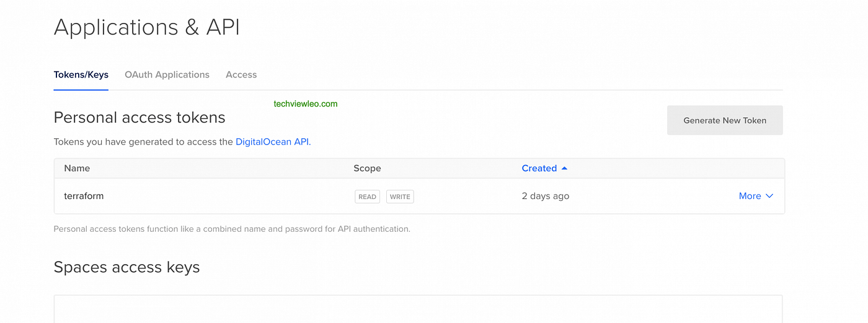Click the Applications & API page title
The width and height of the screenshot is (868, 323).
click(x=146, y=27)
